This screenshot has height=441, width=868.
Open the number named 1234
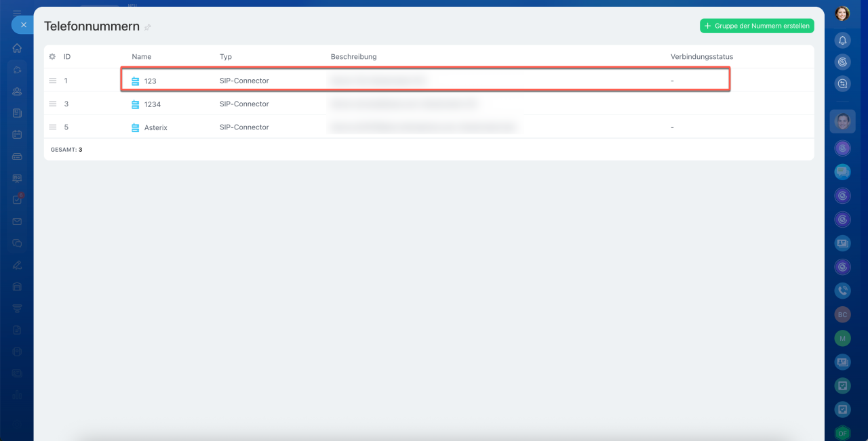pos(153,104)
